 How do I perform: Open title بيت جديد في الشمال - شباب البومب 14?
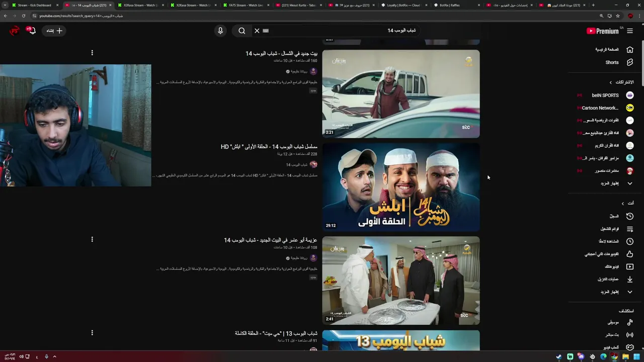(282, 53)
